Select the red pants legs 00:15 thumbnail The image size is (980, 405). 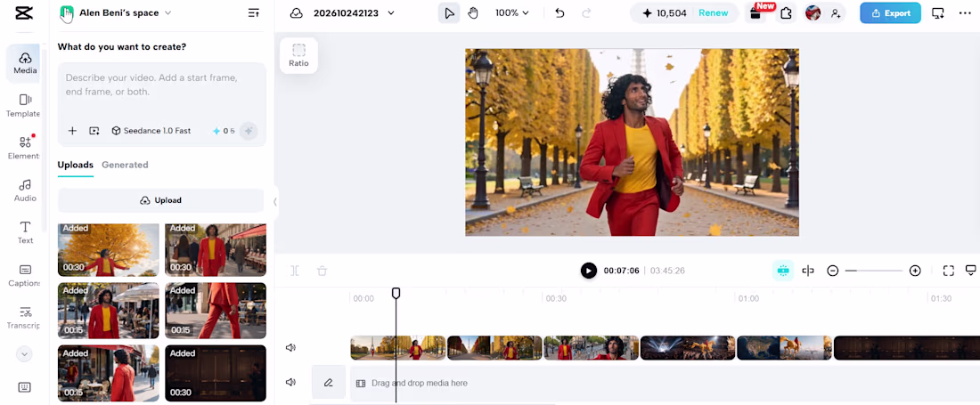coord(216,310)
